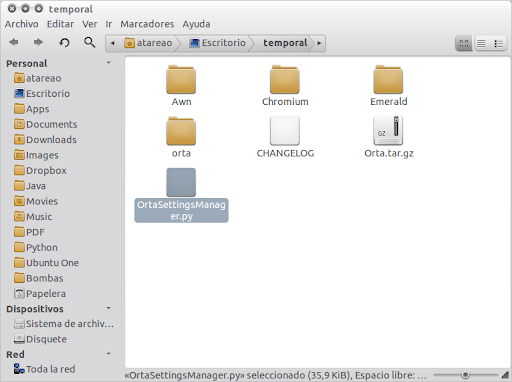Open Escritorio in the sidebar
Image resolution: width=512 pixels, height=382 pixels.
tap(42, 93)
